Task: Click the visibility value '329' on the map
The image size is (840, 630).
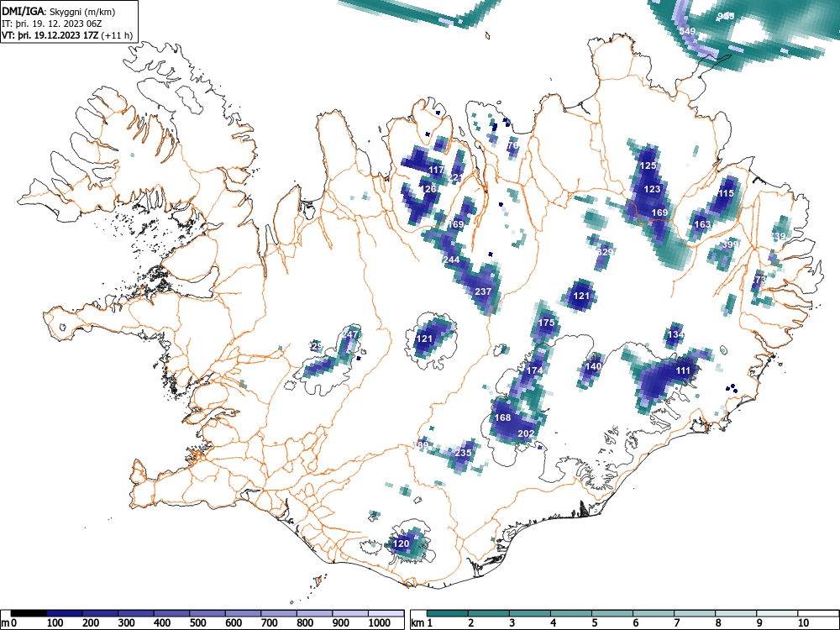Action: coord(605,252)
